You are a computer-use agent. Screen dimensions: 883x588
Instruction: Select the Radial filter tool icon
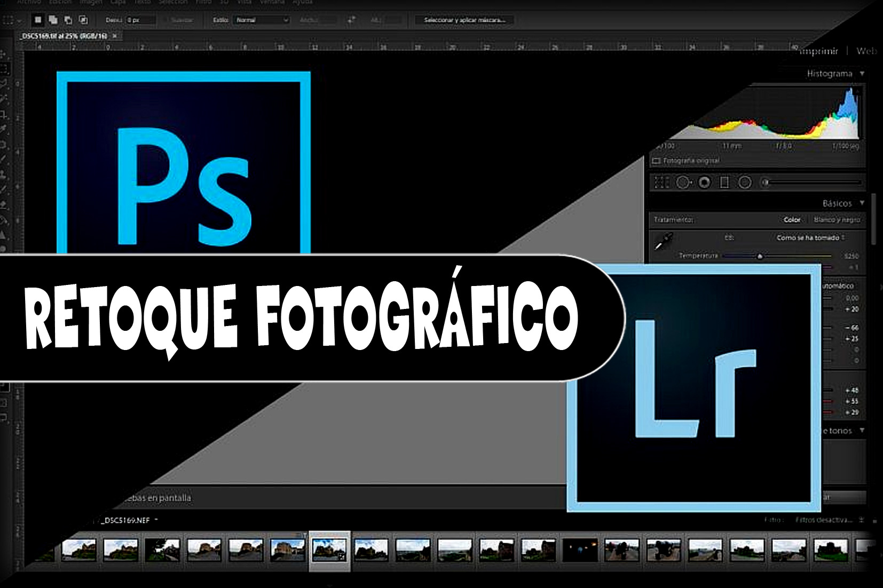(745, 183)
